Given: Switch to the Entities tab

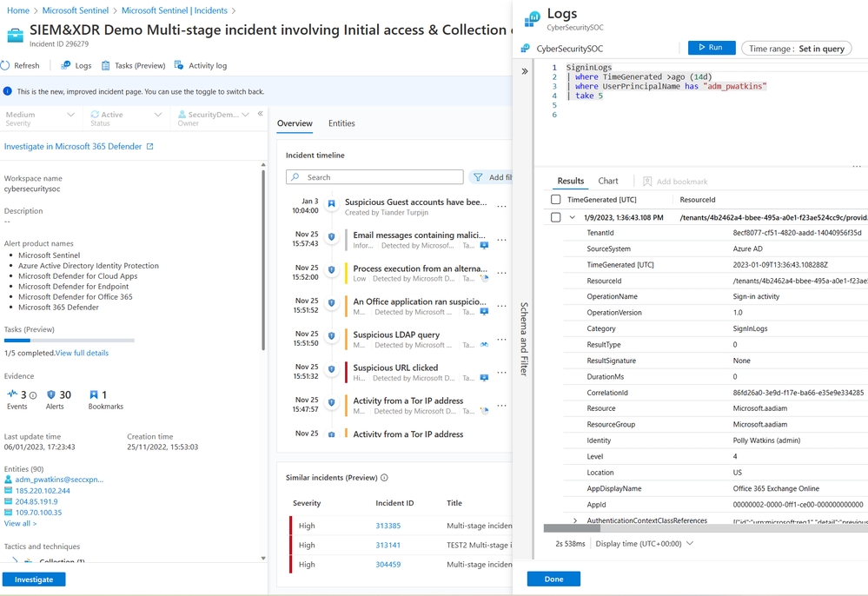Looking at the screenshot, I should pos(341,123).
